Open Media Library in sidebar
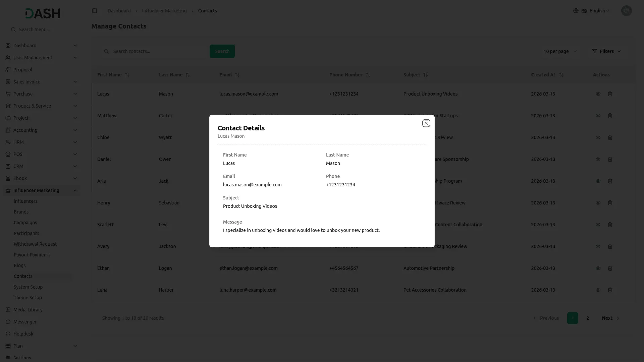This screenshot has width=644, height=362. 28,310
